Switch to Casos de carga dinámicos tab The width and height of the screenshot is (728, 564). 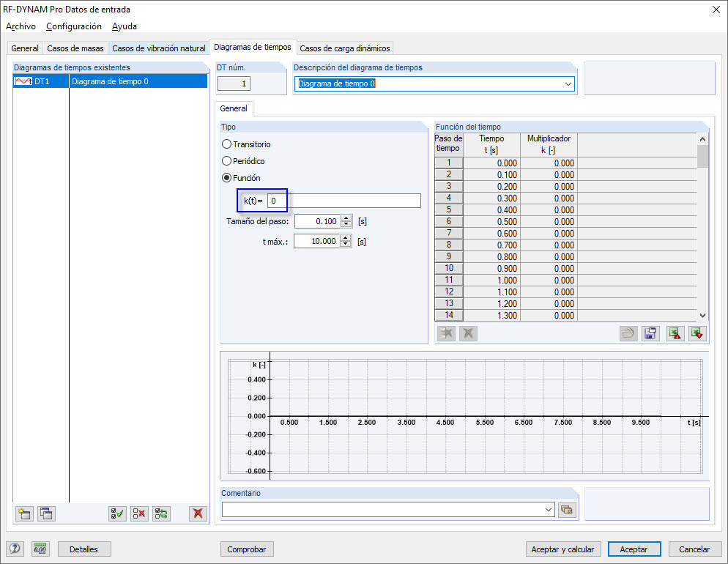pos(345,48)
